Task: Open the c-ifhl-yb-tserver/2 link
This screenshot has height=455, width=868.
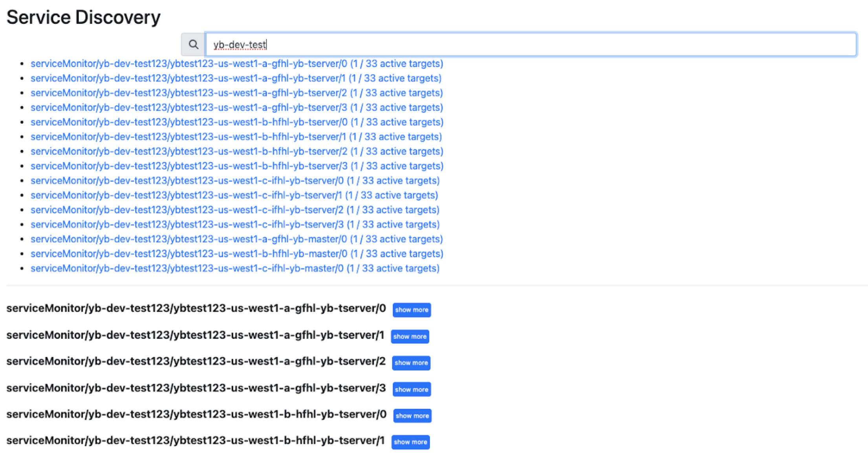Action: click(x=235, y=210)
